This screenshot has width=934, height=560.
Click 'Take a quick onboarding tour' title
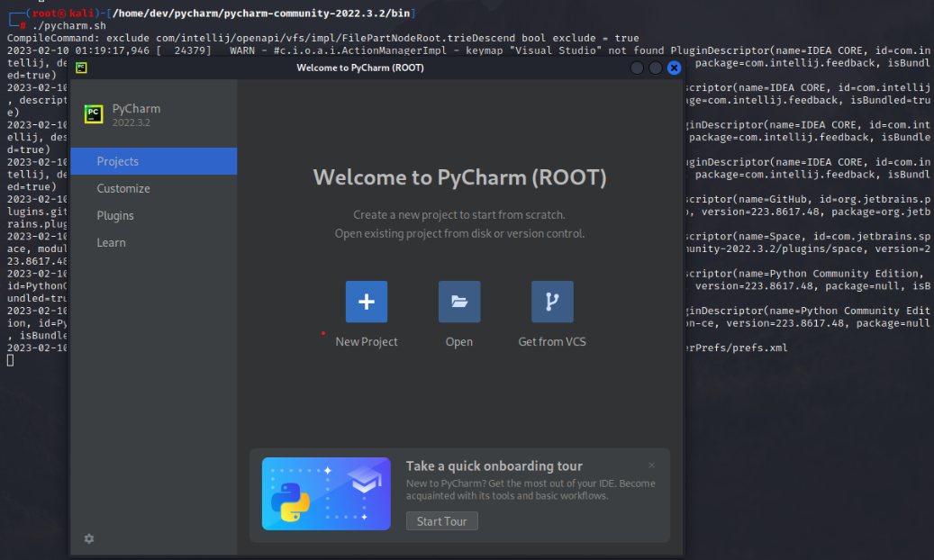494,465
